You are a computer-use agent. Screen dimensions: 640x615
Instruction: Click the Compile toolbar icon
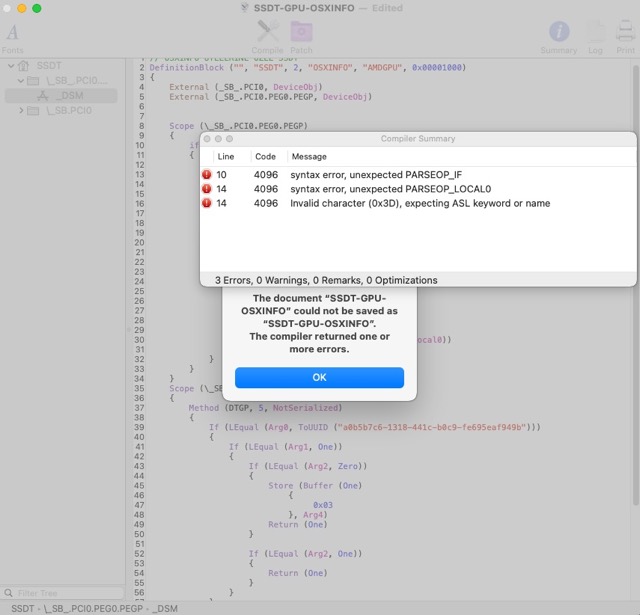coord(267,36)
